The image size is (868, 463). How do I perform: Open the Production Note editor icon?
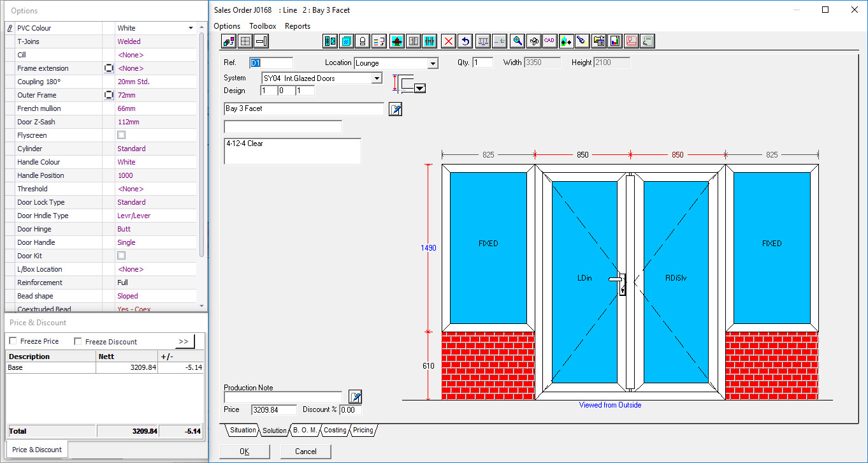(355, 397)
